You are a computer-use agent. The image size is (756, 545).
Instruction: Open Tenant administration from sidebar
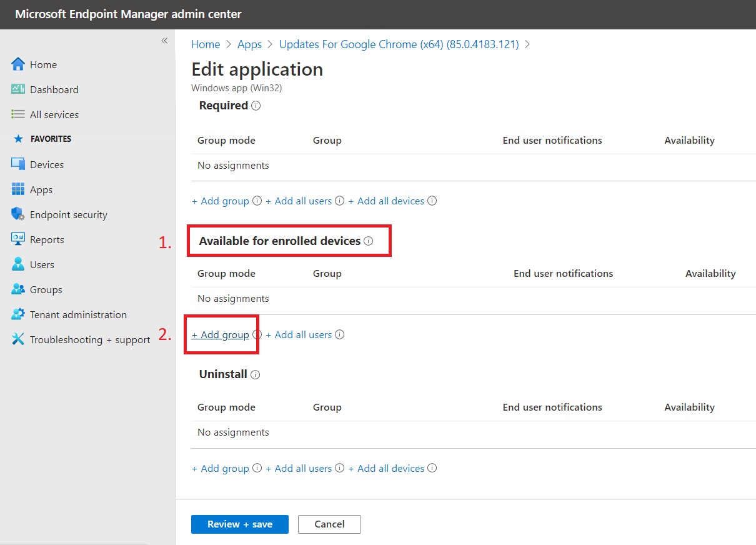click(x=78, y=314)
